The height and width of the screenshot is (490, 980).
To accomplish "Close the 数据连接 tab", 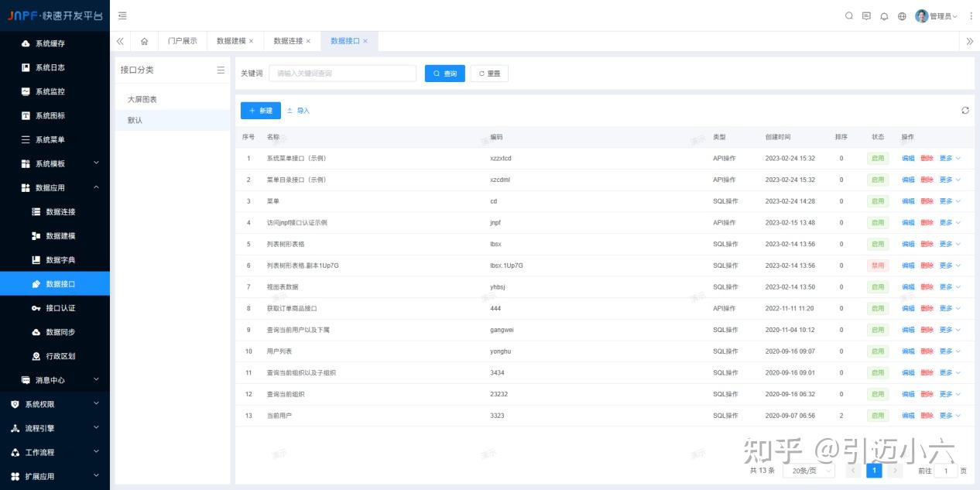I will coord(308,41).
